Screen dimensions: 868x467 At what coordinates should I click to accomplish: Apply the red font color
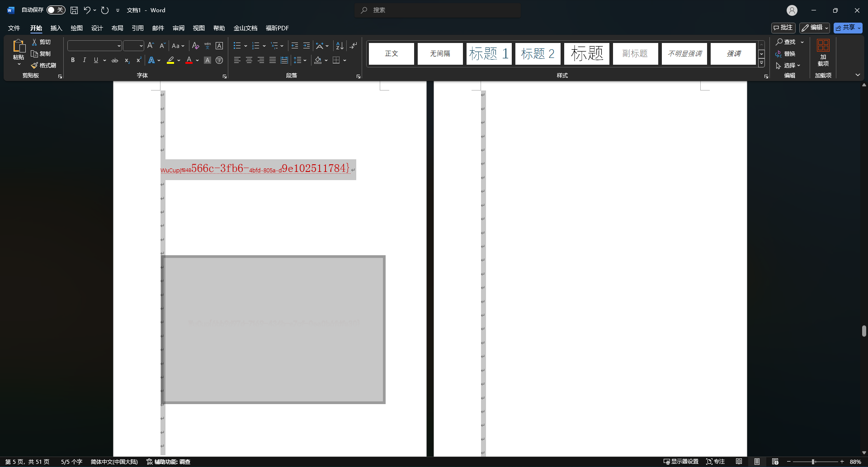tap(189, 60)
